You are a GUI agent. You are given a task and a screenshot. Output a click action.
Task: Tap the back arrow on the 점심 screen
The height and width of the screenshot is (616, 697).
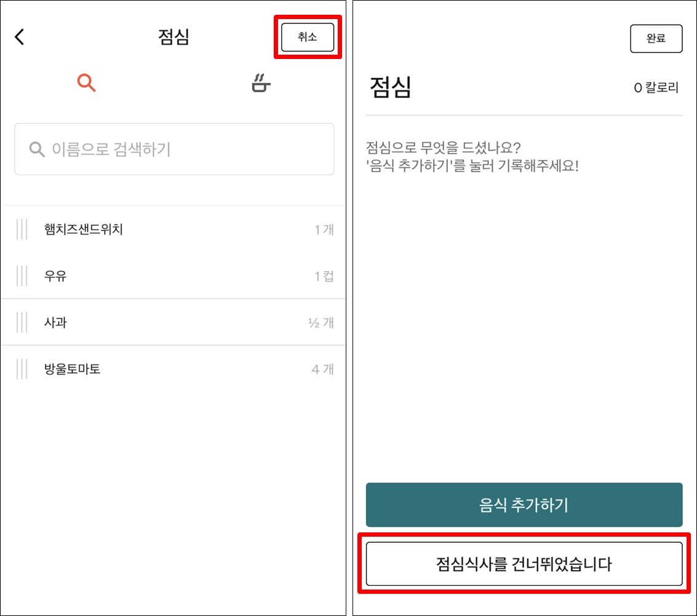[x=20, y=37]
